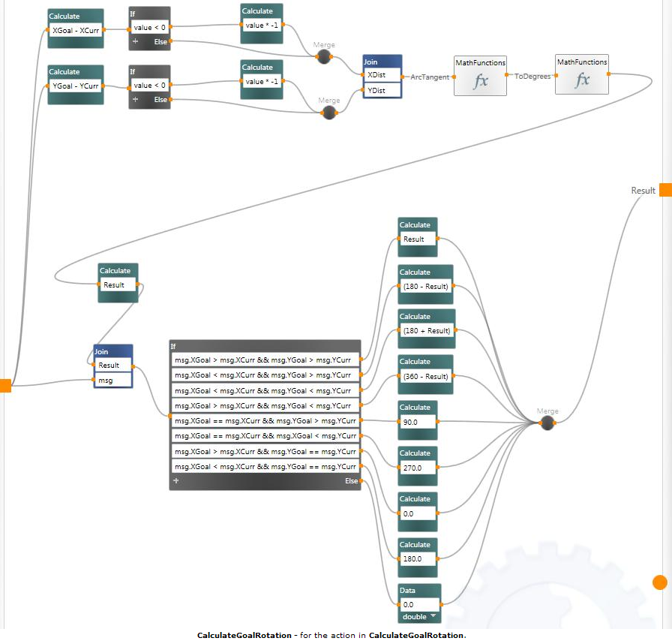672x644 pixels.
Task: Select the Data block header
Action: [x=419, y=591]
